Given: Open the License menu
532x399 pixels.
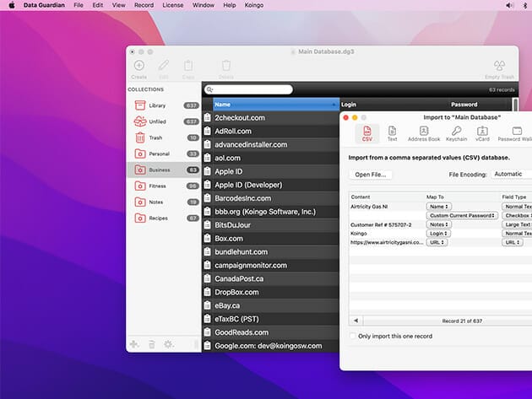Looking at the screenshot, I should [172, 5].
